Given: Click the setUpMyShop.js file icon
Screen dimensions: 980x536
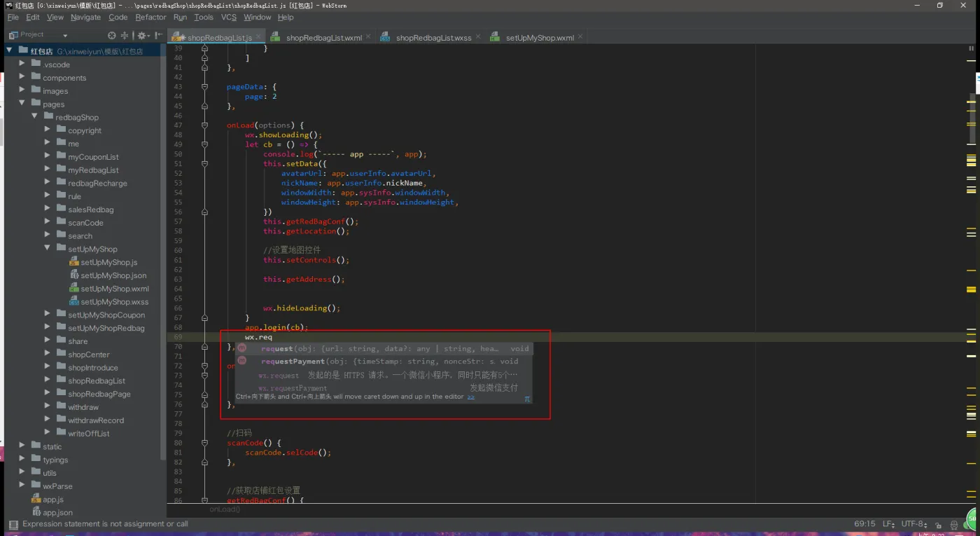Looking at the screenshot, I should [74, 262].
